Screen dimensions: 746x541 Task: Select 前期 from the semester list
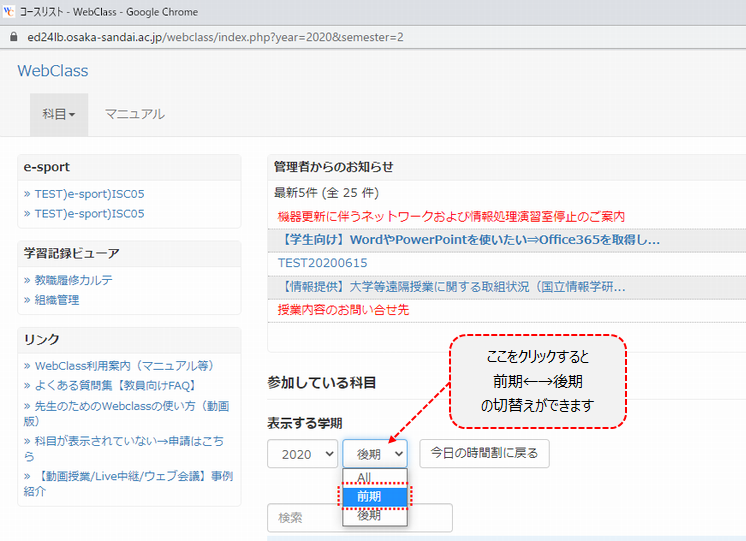369,496
